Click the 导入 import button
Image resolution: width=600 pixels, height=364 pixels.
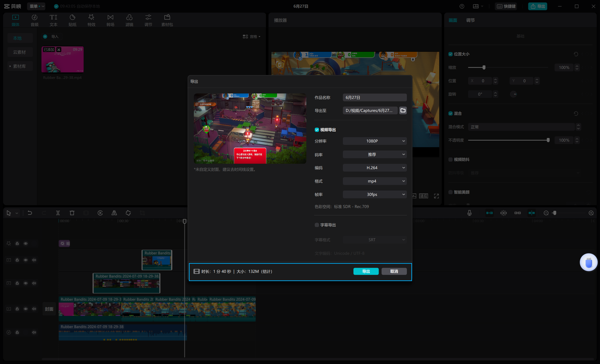pyautogui.click(x=52, y=37)
